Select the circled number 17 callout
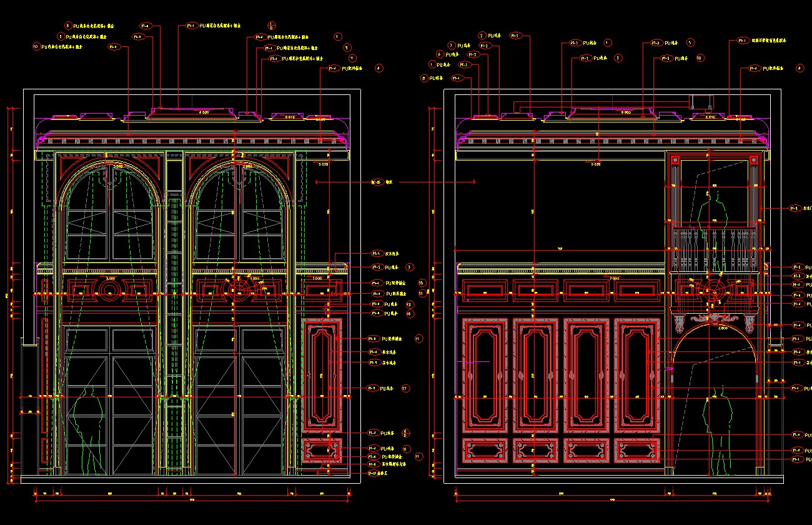The image size is (812, 525). (x=405, y=389)
